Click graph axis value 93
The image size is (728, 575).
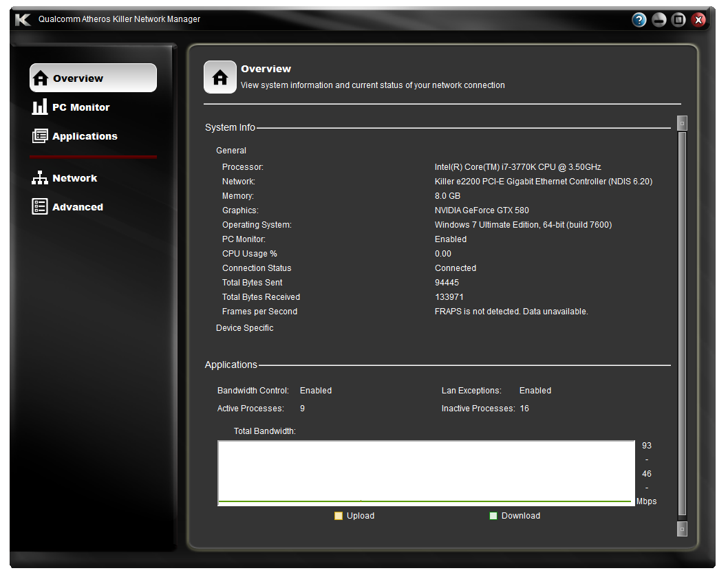[647, 446]
